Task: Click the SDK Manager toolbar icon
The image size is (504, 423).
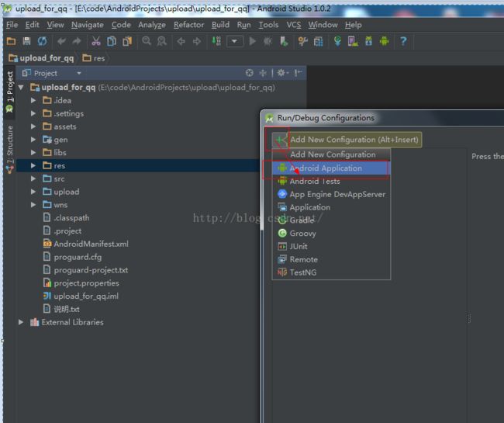Action: 368,41
